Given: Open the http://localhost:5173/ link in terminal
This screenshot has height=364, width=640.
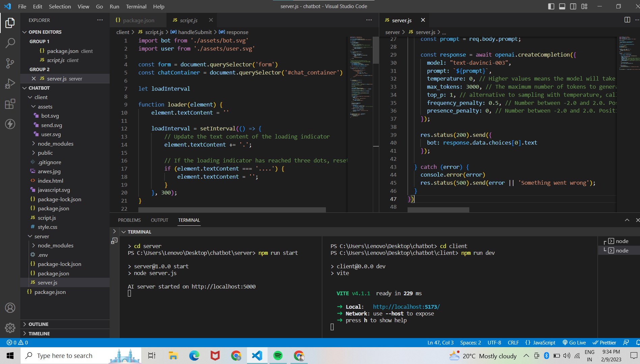Looking at the screenshot, I should coord(406,307).
